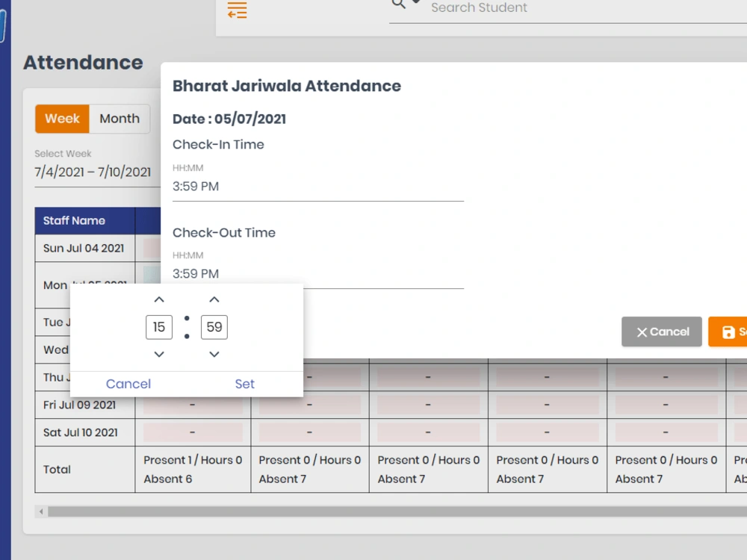The image size is (747, 560).
Task: Click the Check-In Time field
Action: click(317, 186)
